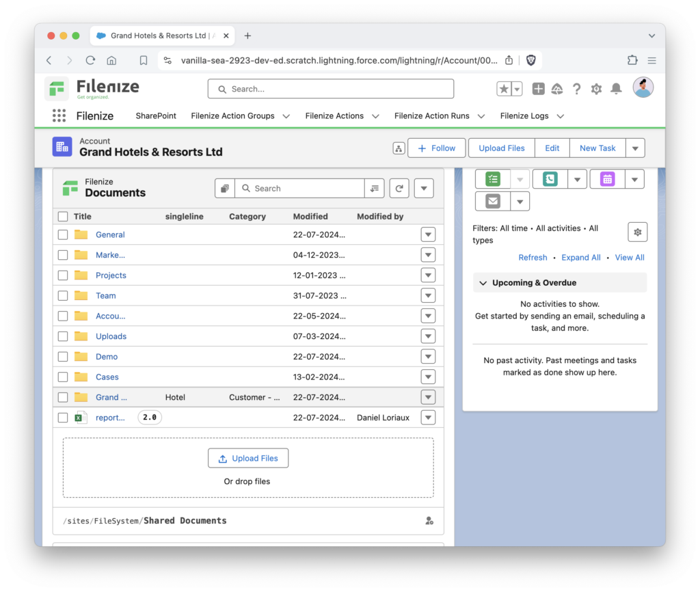Click the browser home icon
Image resolution: width=700 pixels, height=592 pixels.
111,60
